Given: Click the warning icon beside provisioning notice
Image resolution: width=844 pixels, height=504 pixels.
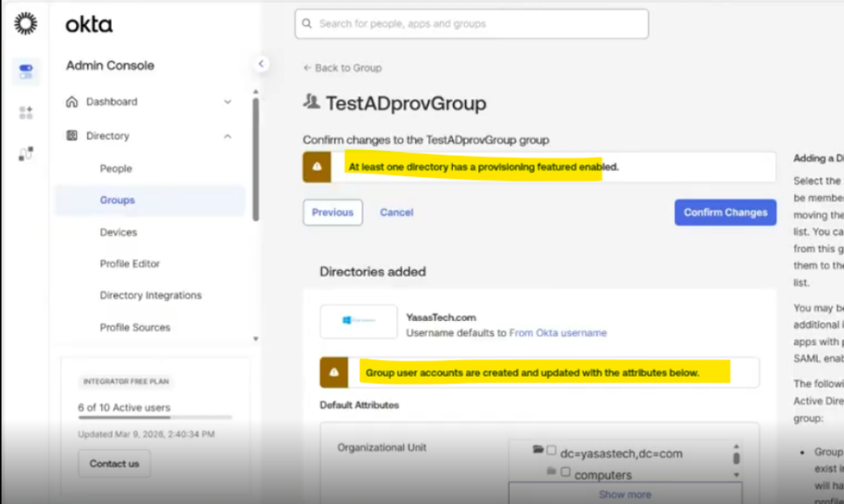Looking at the screenshot, I should [x=317, y=167].
